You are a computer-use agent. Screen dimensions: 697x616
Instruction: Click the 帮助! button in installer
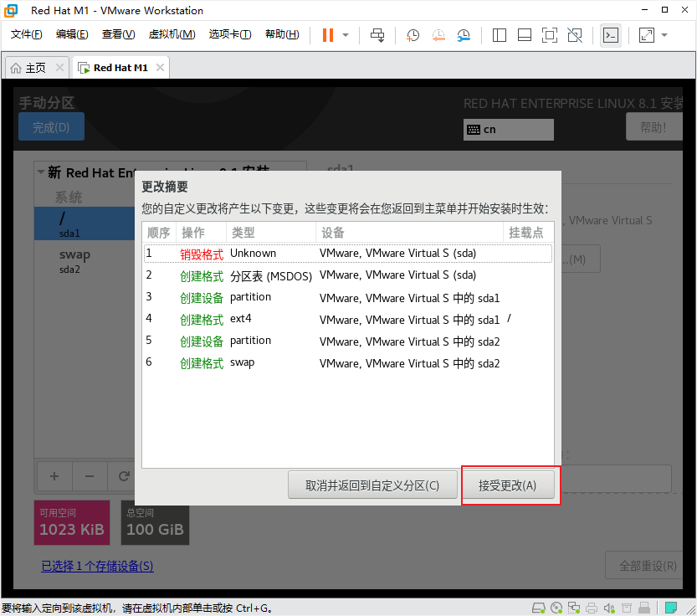[x=653, y=127]
